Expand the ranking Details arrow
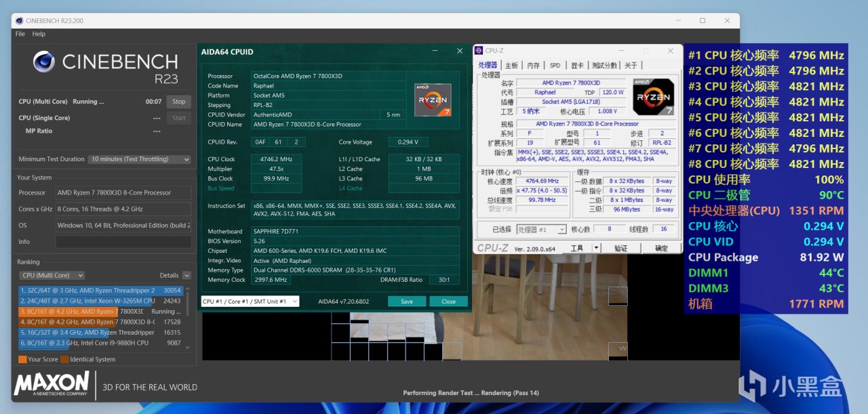The image size is (868, 414). pos(186,276)
